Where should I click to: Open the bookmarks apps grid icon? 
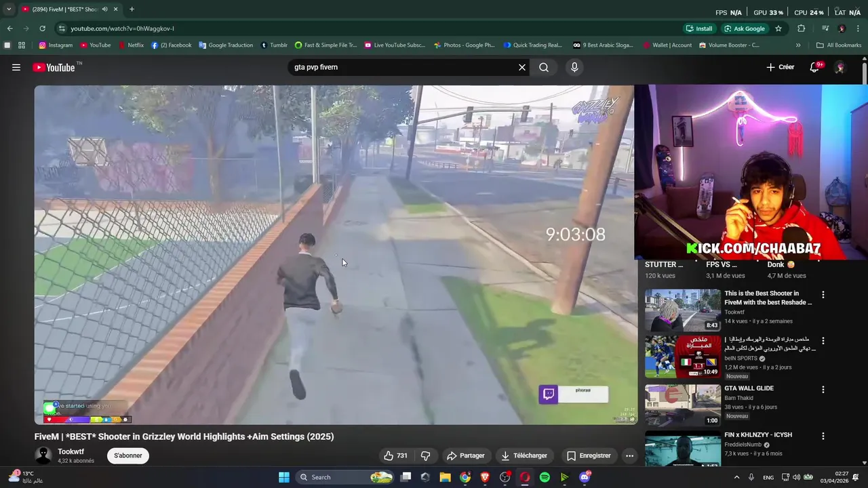click(22, 45)
